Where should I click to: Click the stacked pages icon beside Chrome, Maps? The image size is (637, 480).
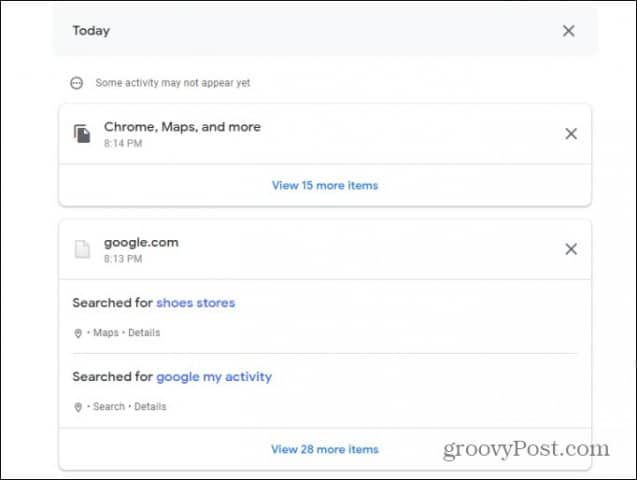(82, 134)
